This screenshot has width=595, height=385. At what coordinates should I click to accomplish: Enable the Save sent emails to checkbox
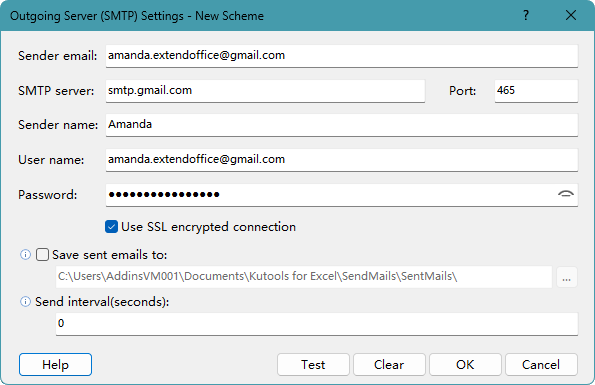pos(42,255)
